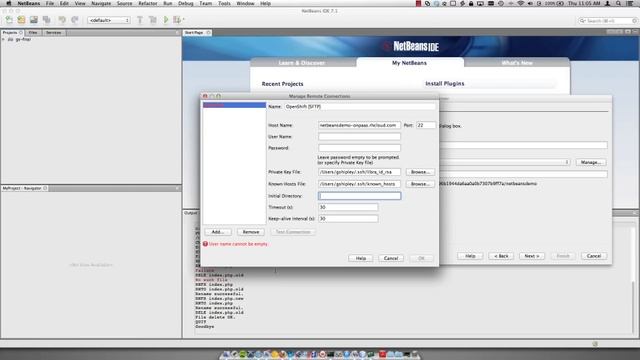Open the Source menu
640x360 pixels.
click(x=124, y=3)
